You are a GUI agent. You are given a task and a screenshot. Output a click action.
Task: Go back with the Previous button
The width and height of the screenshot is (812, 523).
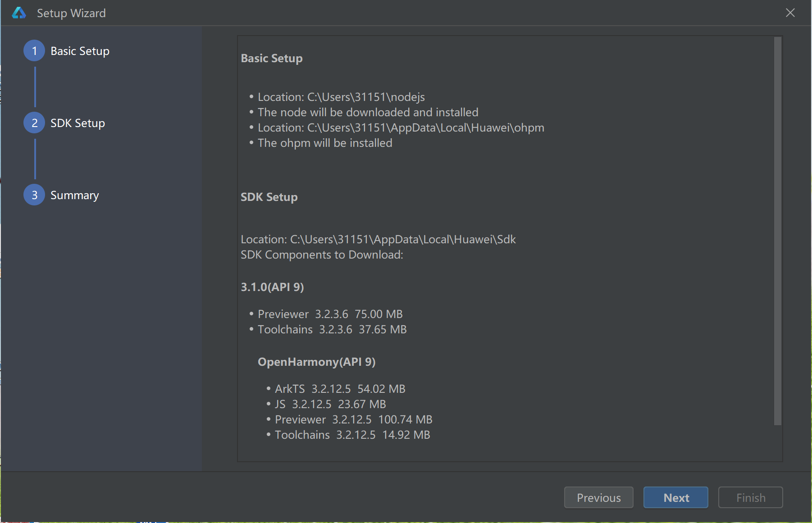coord(598,497)
